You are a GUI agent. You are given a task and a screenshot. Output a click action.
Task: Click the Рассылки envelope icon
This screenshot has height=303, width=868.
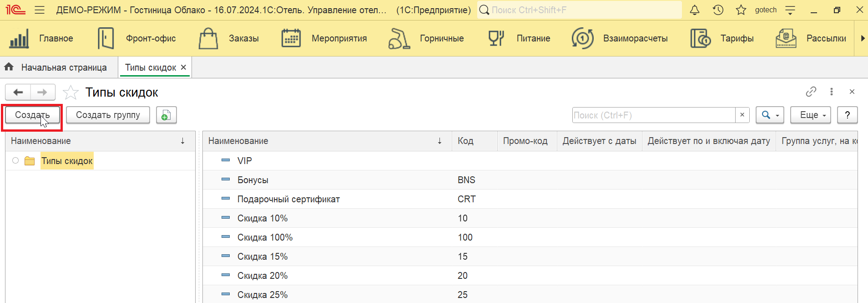pyautogui.click(x=786, y=38)
